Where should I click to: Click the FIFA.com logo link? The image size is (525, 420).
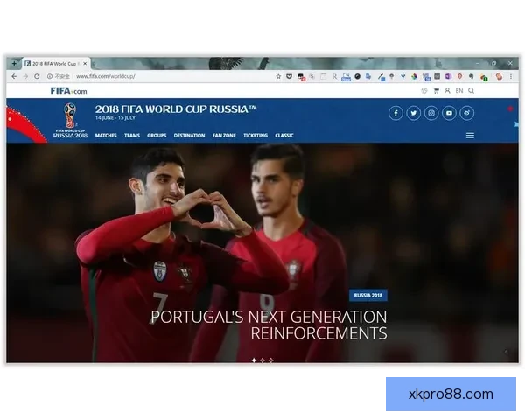click(68, 90)
